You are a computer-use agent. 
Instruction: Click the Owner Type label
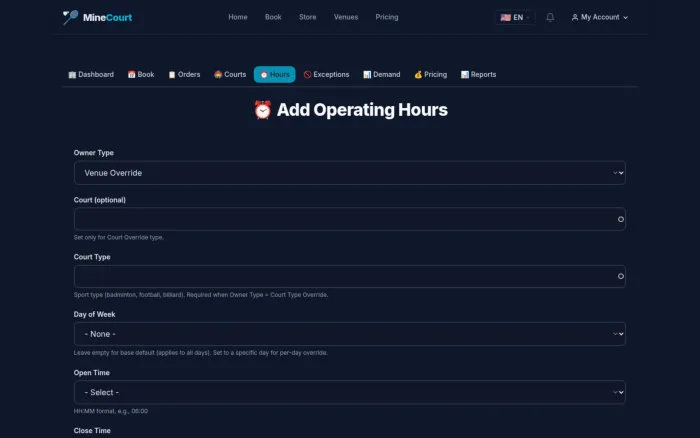94,153
